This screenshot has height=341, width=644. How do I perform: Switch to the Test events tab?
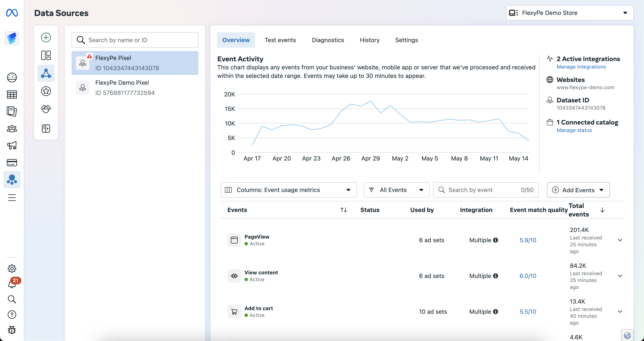[280, 40]
